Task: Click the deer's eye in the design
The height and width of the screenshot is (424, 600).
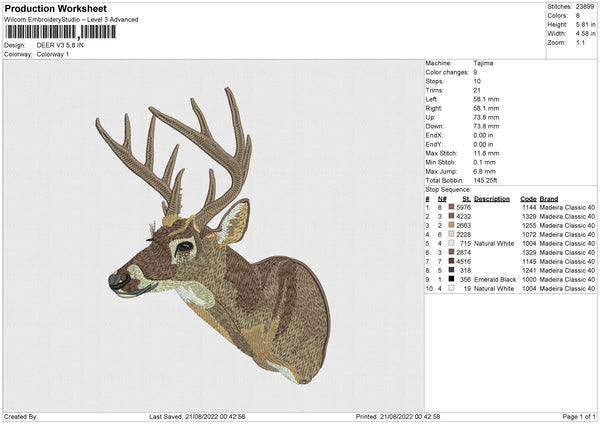Action: pos(185,245)
